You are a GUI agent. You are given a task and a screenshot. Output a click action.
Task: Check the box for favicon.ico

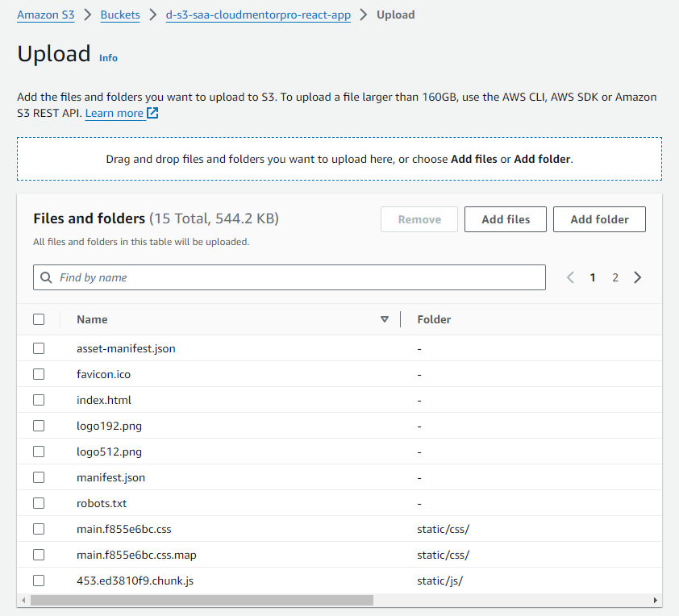click(39, 374)
